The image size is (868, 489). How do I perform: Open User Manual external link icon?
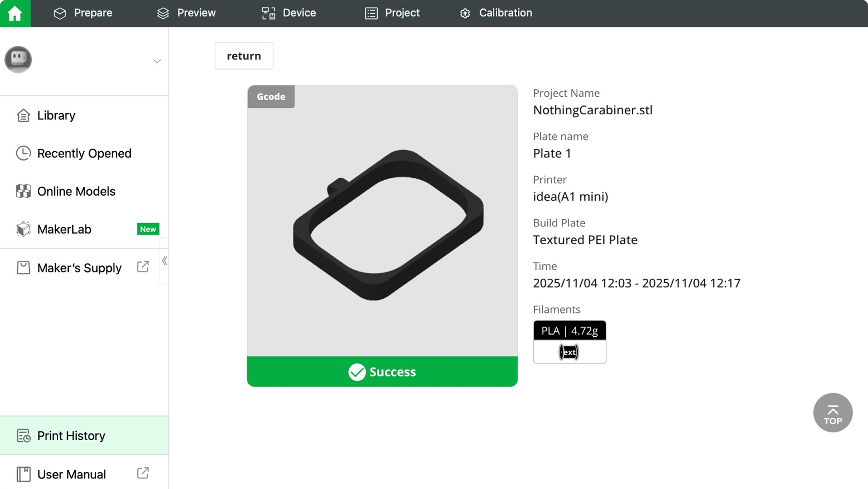point(143,473)
